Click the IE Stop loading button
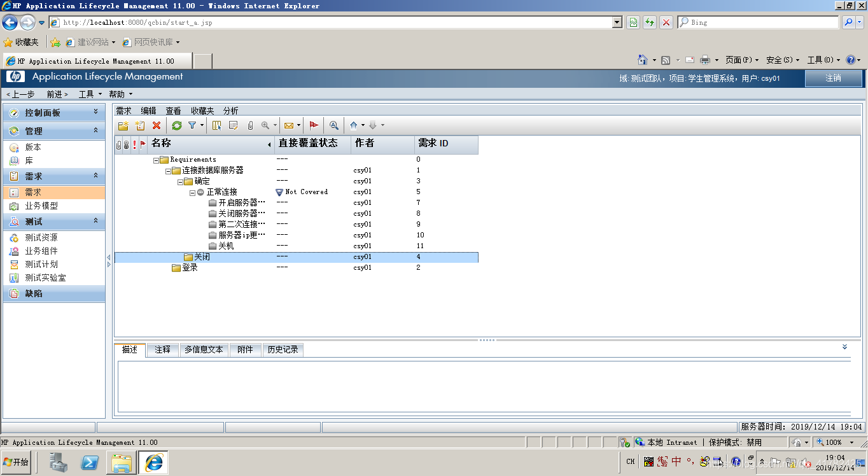 click(666, 22)
